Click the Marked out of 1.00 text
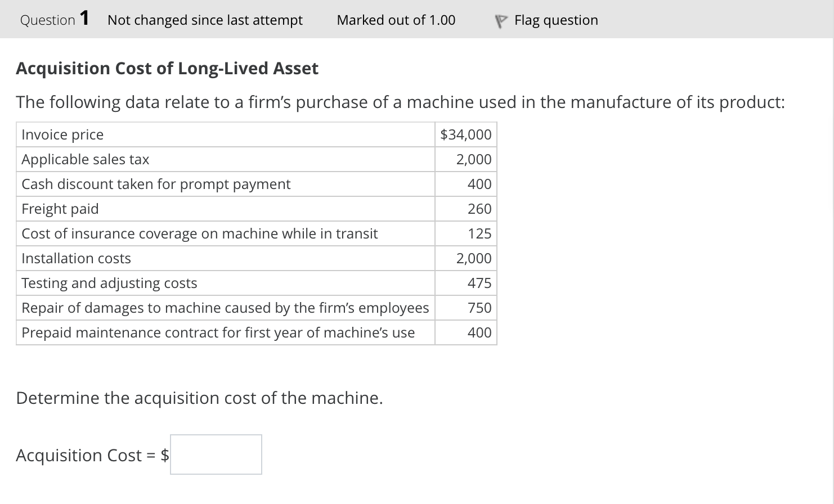The width and height of the screenshot is (834, 504). coord(396,20)
